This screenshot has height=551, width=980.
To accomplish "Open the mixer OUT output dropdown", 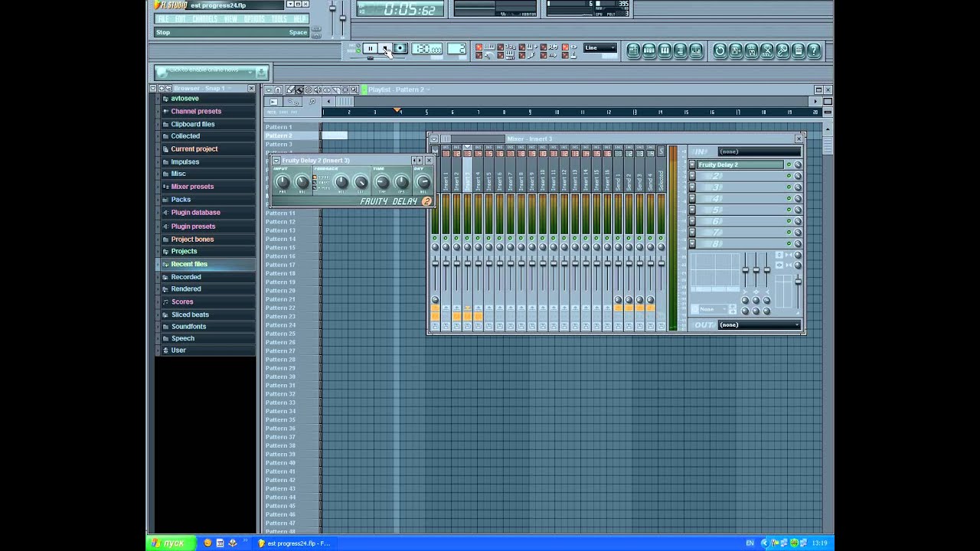I will (759, 325).
